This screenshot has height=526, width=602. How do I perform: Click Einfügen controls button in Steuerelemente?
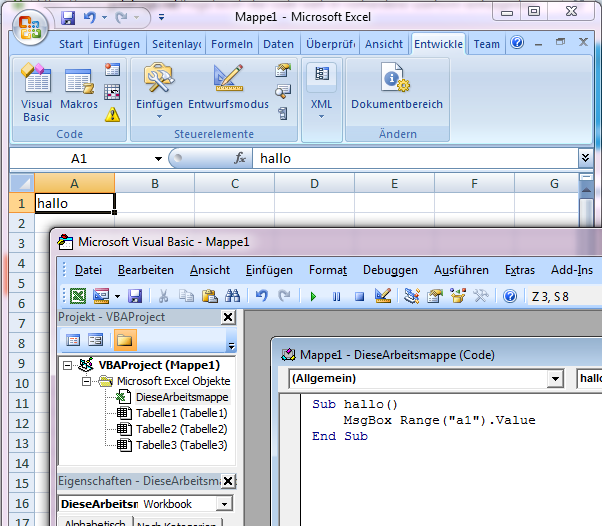coord(159,91)
